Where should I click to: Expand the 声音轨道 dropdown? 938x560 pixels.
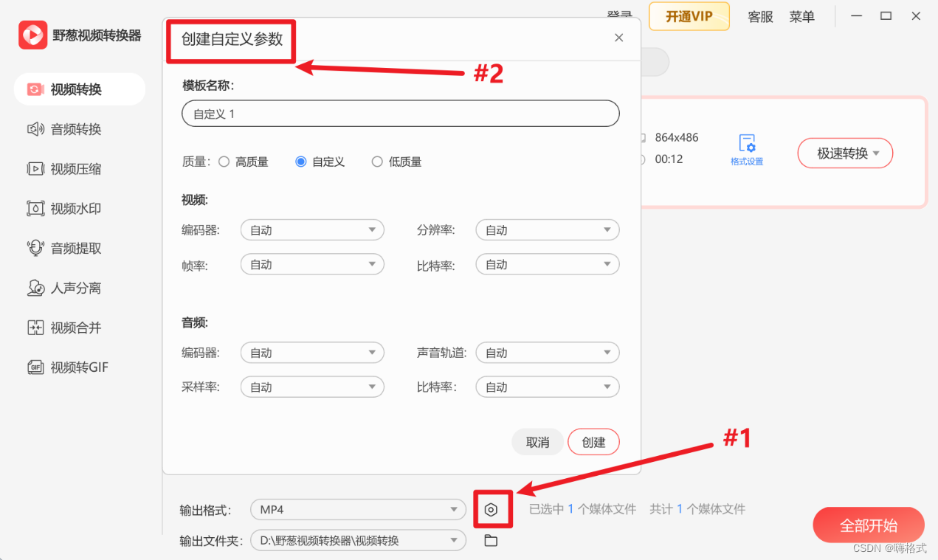tap(548, 353)
